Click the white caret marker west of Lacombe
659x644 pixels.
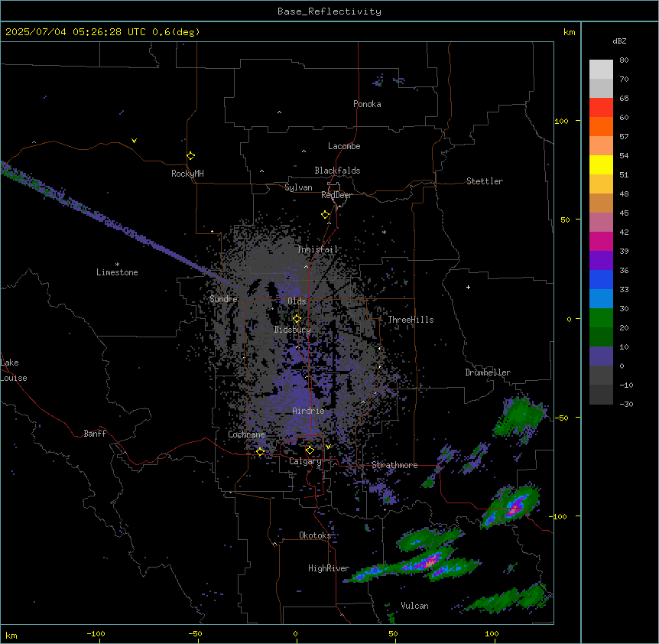click(304, 151)
